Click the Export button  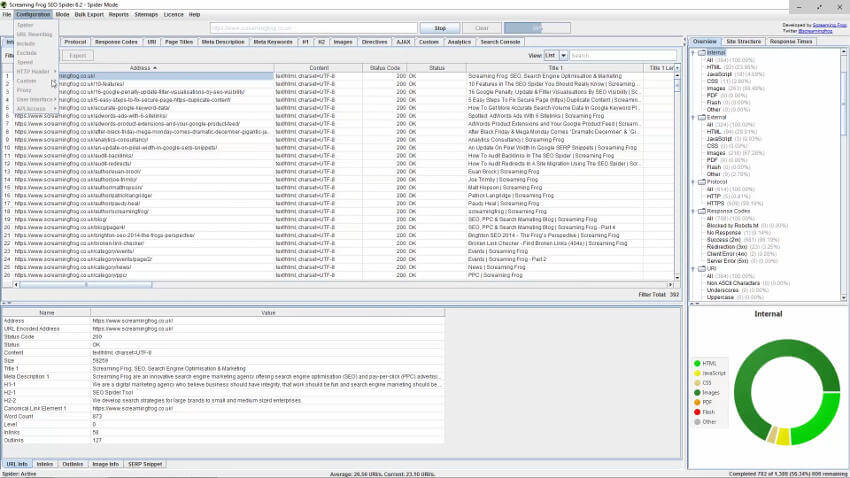pos(78,55)
